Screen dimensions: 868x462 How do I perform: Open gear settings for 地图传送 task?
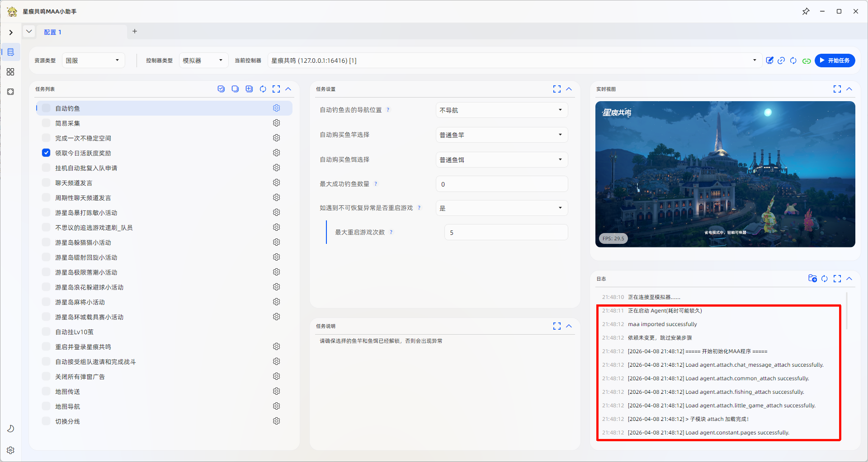click(x=276, y=391)
